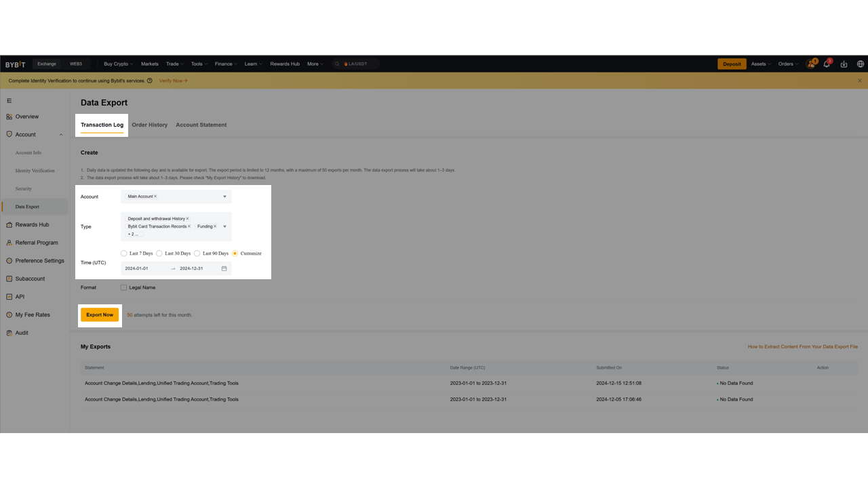The image size is (868, 488).
Task: Remove the Deposit and withdrawal History tag
Action: [x=187, y=219]
